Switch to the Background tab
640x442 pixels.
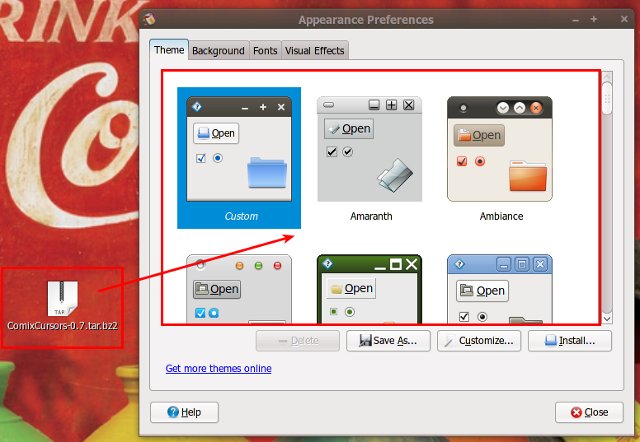218,51
